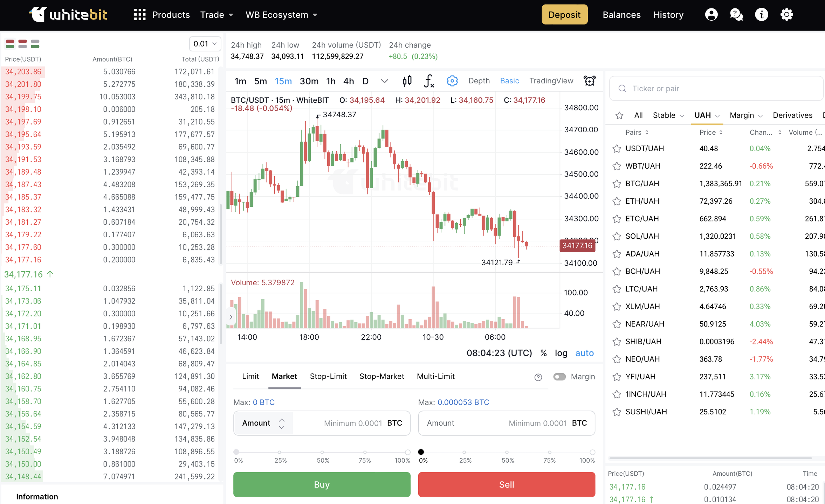
Task: Open the support chat icon
Action: 736,15
